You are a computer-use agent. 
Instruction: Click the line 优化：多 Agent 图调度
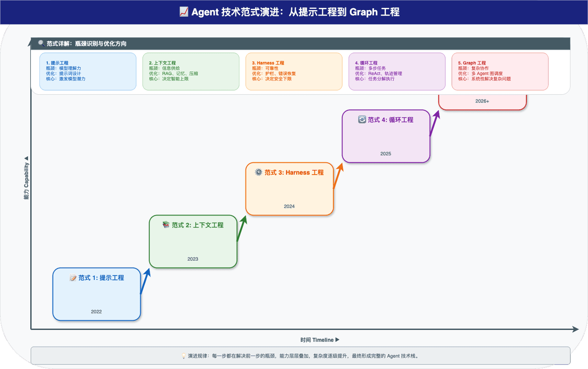pyautogui.click(x=481, y=74)
